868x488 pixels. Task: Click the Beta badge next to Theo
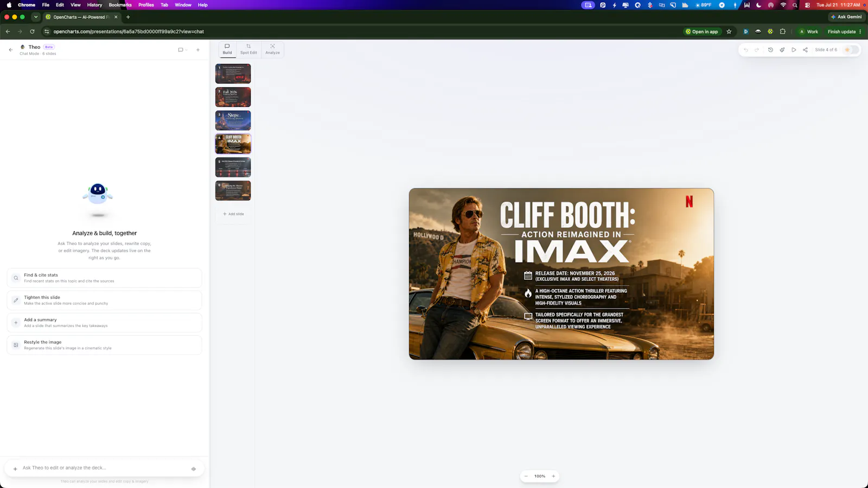(49, 47)
